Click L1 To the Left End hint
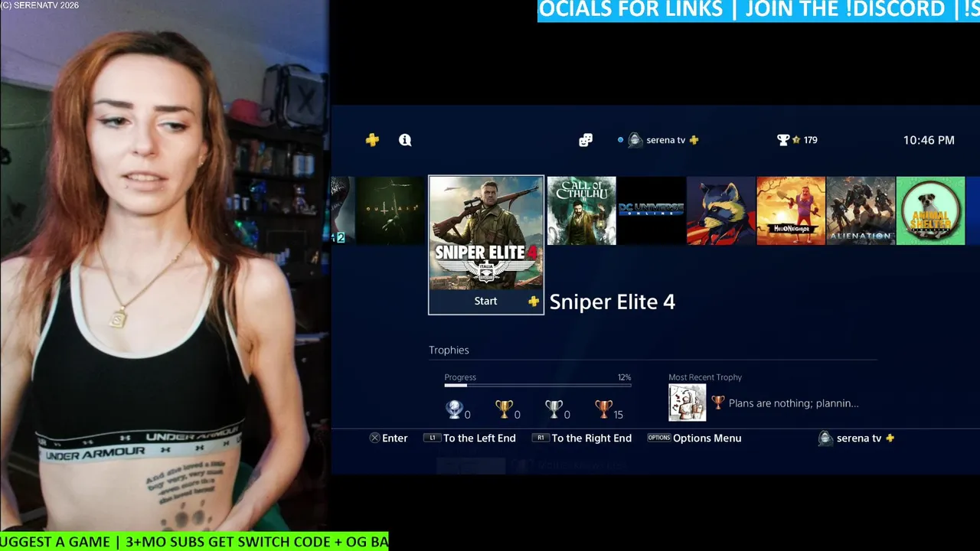The height and width of the screenshot is (551, 980). coord(469,439)
